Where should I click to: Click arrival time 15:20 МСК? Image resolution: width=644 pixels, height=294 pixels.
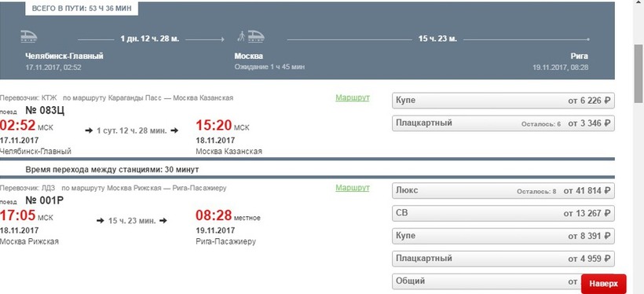(x=222, y=126)
